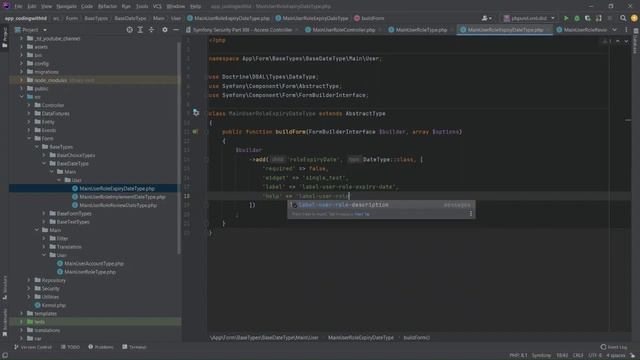The width and height of the screenshot is (640, 360).
Task: Open the completion popup more options dots
Action: 471,213
